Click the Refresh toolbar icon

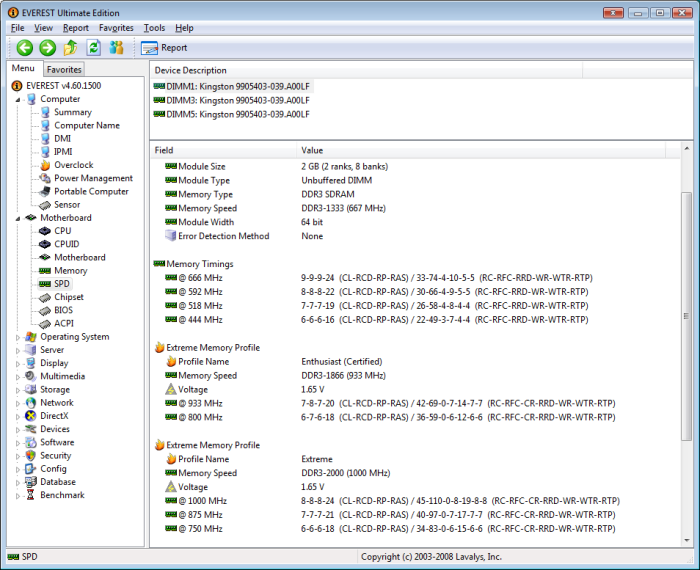point(93,48)
